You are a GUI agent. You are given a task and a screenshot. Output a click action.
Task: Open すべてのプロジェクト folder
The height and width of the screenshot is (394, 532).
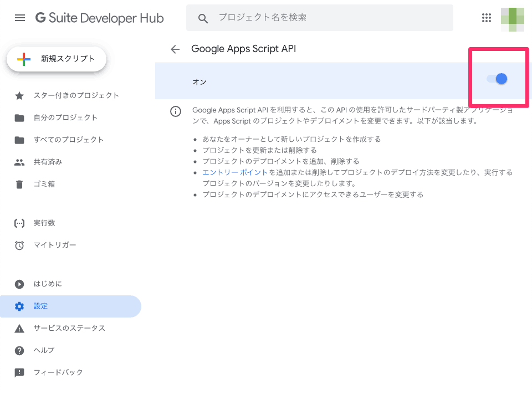click(x=68, y=140)
